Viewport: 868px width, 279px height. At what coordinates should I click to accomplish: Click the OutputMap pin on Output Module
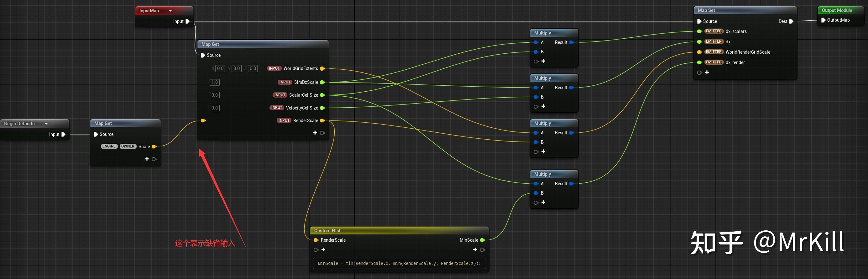(x=823, y=20)
